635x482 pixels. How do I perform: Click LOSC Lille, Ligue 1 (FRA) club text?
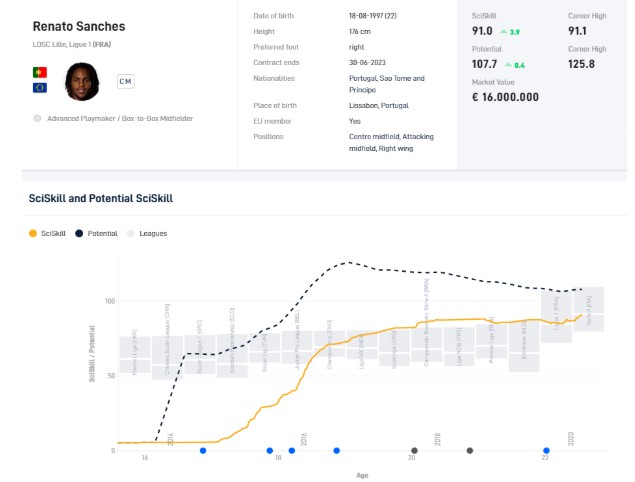(x=72, y=44)
